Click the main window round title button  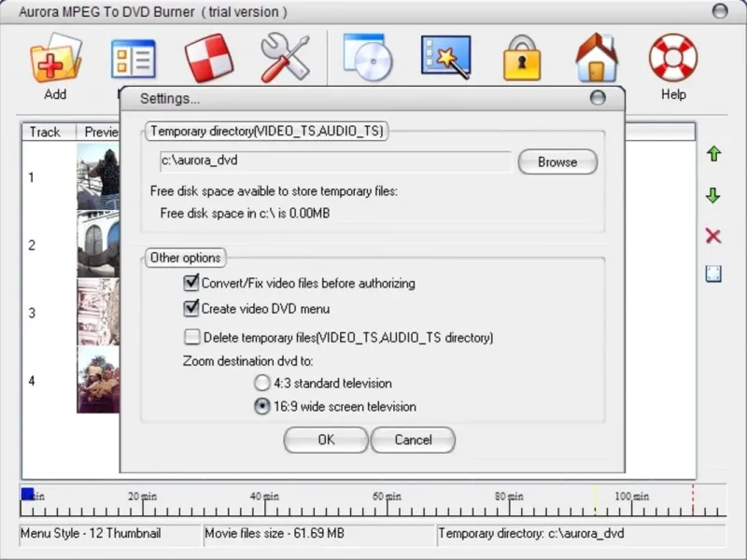click(x=720, y=10)
